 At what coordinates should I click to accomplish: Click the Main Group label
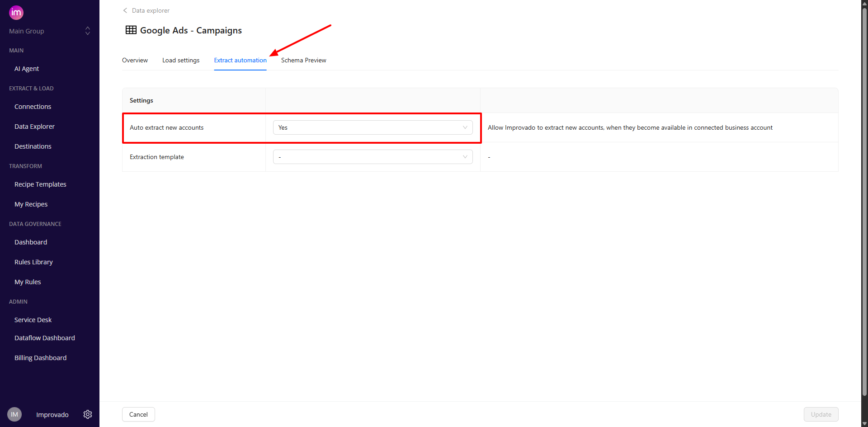point(27,31)
